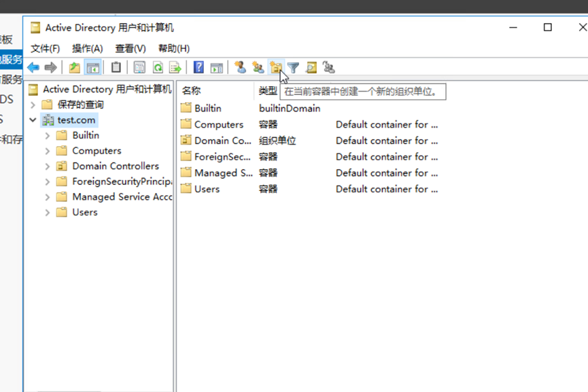This screenshot has height=392, width=588.
Task: Select Computers in the left tree
Action: pyautogui.click(x=97, y=151)
